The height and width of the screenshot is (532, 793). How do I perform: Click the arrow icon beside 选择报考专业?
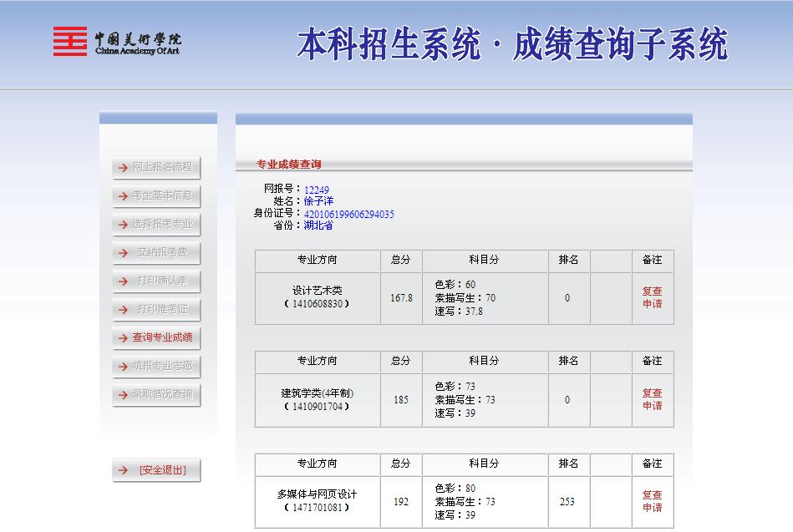tap(123, 224)
